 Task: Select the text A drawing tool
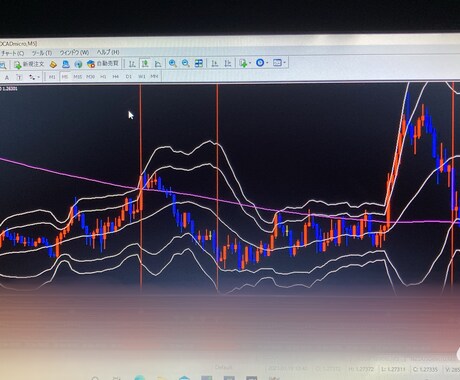click(x=7, y=77)
